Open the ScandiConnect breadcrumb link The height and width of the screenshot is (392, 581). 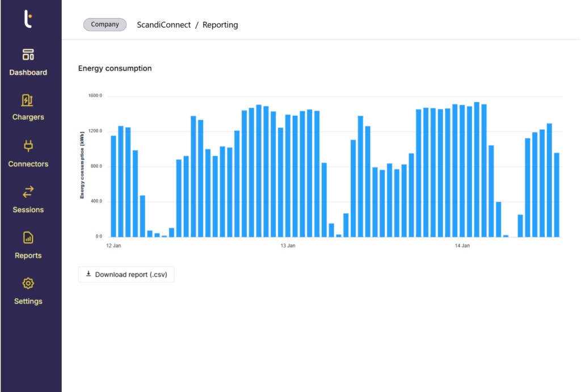164,25
